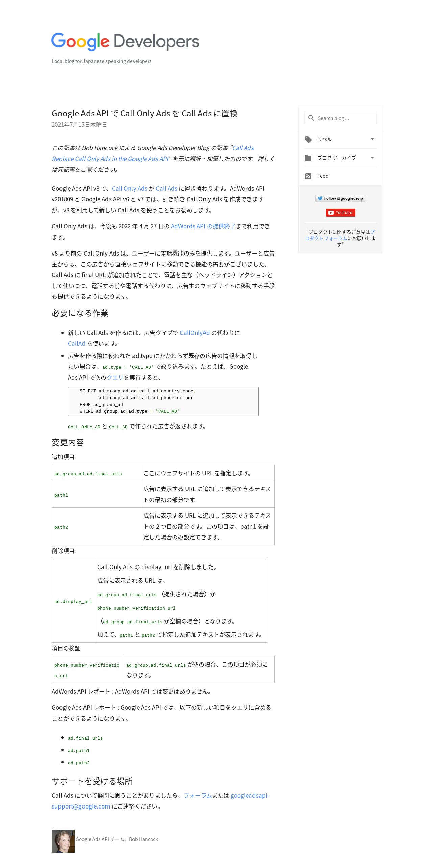Screen dimensions: 434x868
Task: Open the 'AdWords API の提供終了' link
Action: pyautogui.click(x=203, y=226)
